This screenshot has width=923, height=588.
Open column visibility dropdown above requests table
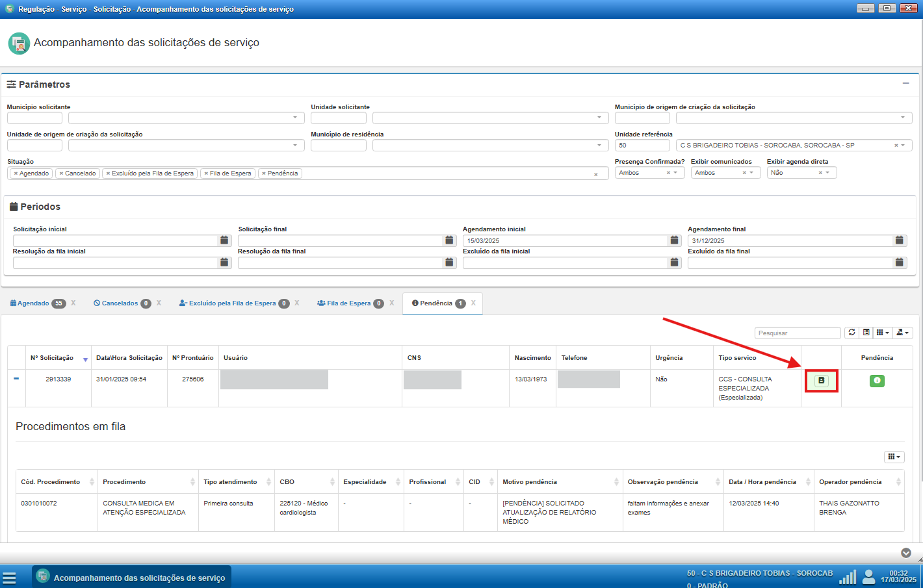(883, 333)
